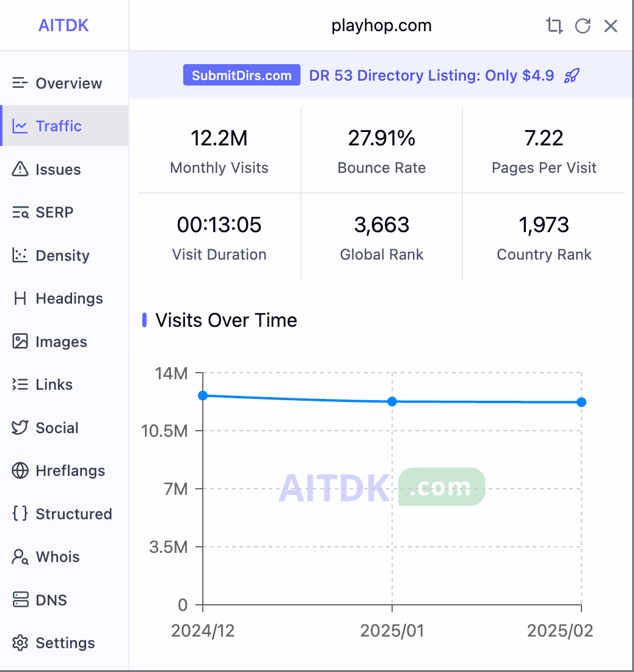Click the Whois person search icon
This screenshot has width=634, height=672.
pos(20,557)
